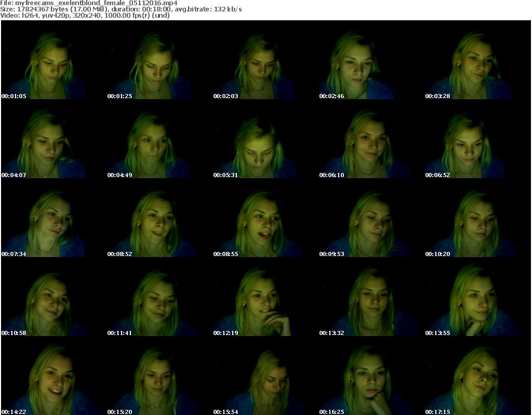Click the 00:12:19 video frame

tap(265, 297)
